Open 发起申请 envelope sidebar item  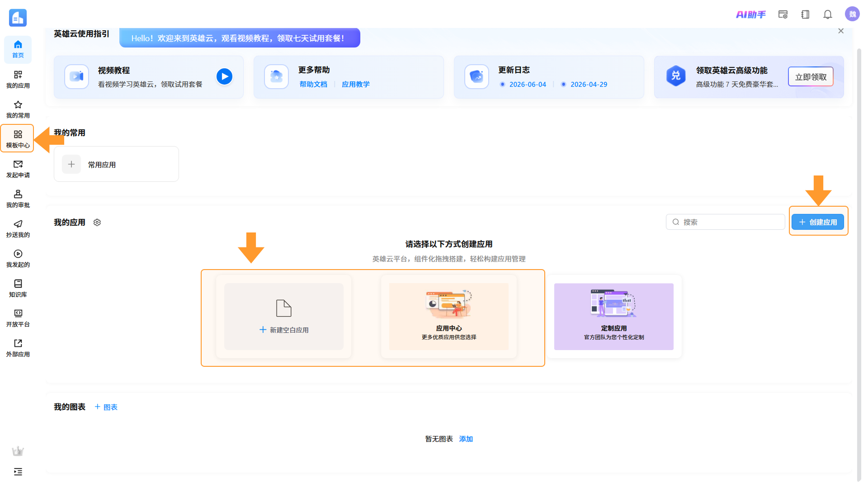(x=18, y=169)
